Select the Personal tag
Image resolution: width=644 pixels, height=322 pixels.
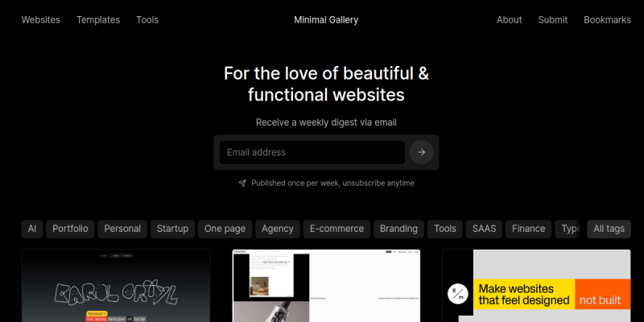click(x=122, y=229)
